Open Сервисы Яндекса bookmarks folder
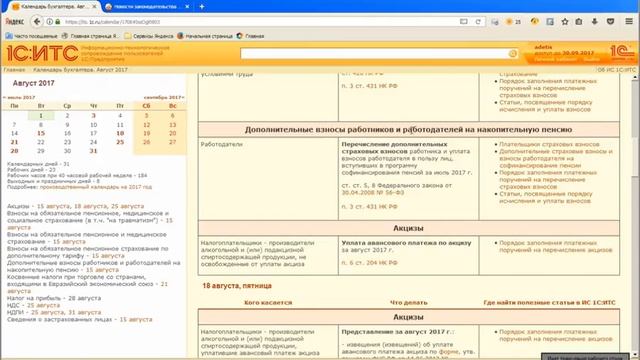Image resolution: width=640 pixels, height=360 pixels. tap(149, 36)
